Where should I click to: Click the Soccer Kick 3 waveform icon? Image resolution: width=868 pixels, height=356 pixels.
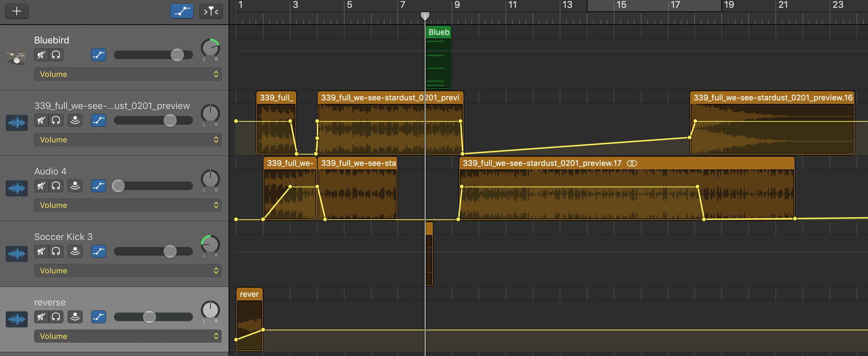(x=17, y=254)
